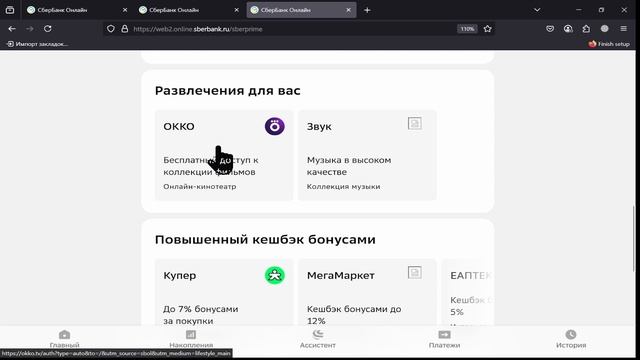Click the Finish setup button
This screenshot has width=640, height=360.
coord(609,44)
